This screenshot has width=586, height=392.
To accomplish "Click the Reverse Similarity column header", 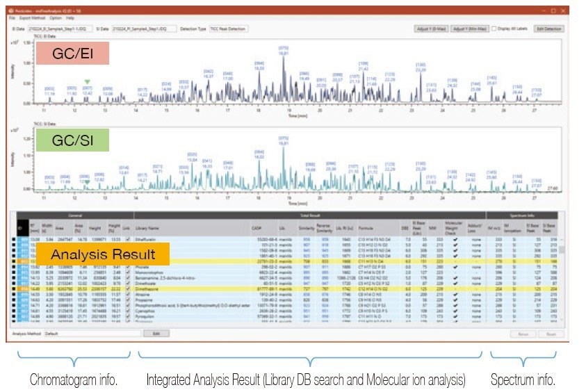I will [x=324, y=228].
